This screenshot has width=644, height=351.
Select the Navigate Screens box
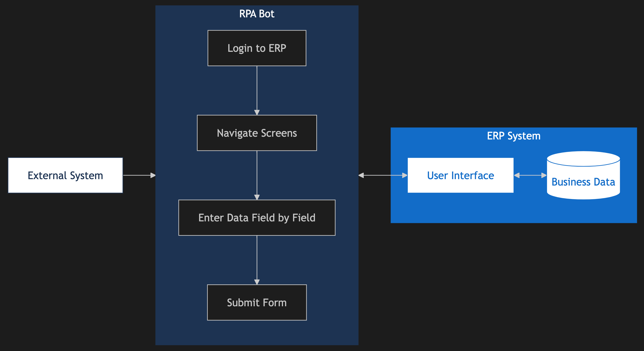click(257, 133)
